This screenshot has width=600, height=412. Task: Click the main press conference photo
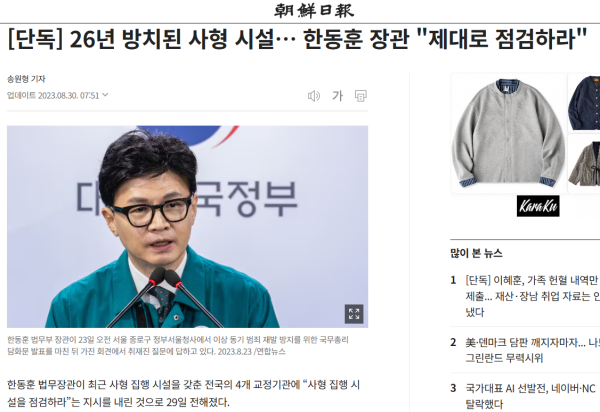pyautogui.click(x=188, y=226)
